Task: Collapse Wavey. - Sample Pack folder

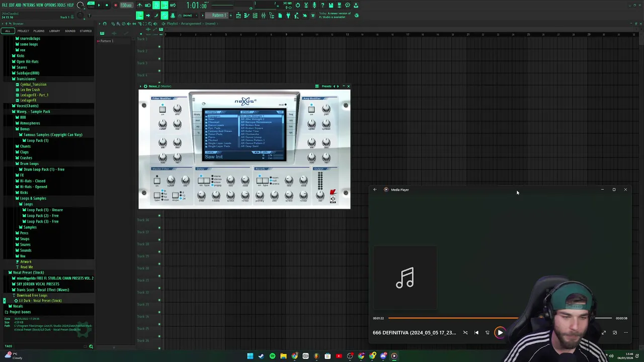Action: pyautogui.click(x=33, y=112)
